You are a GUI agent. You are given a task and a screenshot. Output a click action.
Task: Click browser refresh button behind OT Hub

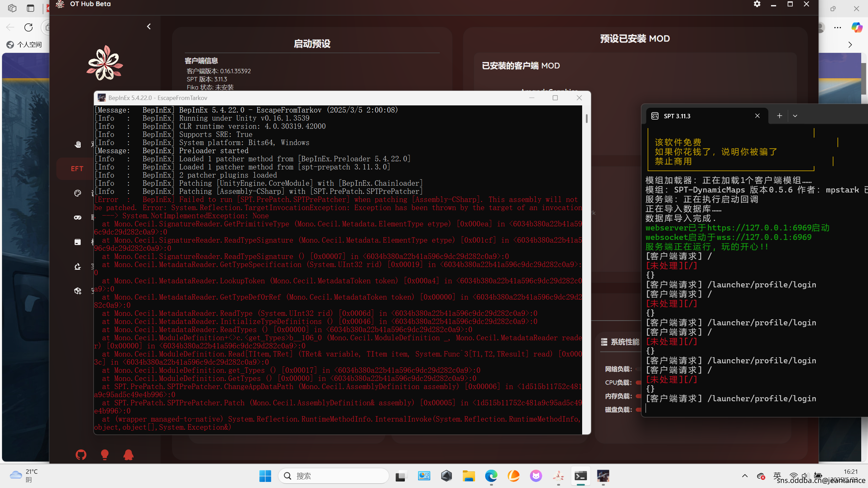28,27
